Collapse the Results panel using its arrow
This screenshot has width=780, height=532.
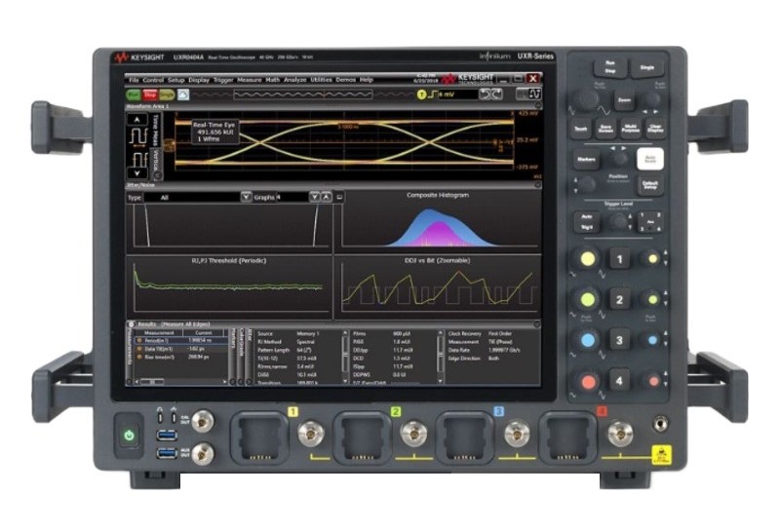(x=133, y=323)
